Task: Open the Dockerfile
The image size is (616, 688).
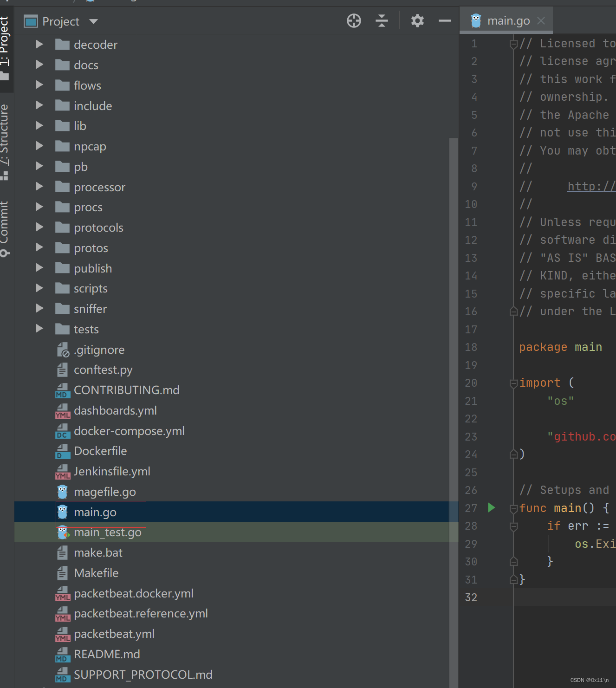Action: click(x=100, y=451)
